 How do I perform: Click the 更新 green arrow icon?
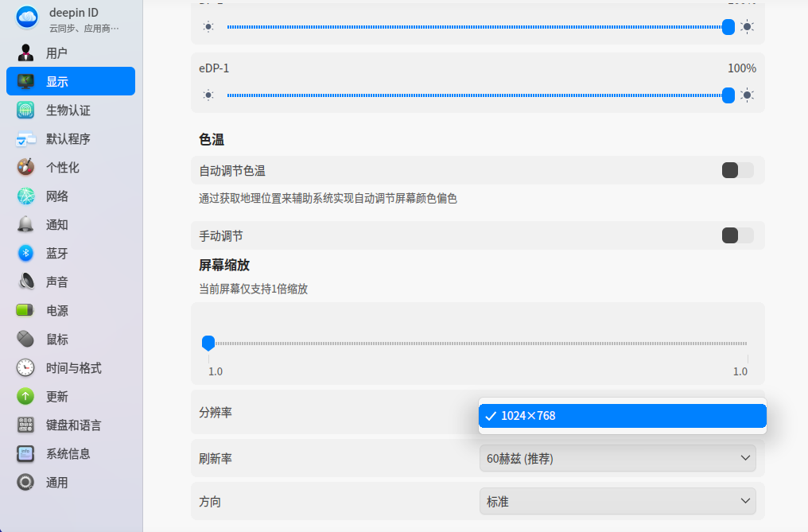pos(25,397)
